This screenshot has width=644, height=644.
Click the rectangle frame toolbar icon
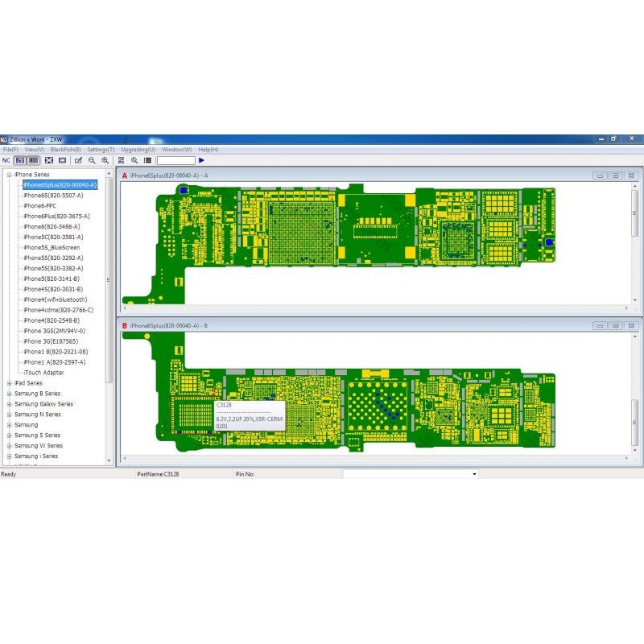[x=62, y=160]
